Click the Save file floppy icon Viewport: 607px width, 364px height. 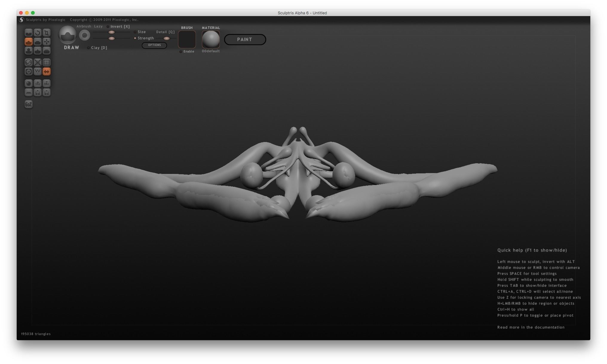tap(46, 92)
